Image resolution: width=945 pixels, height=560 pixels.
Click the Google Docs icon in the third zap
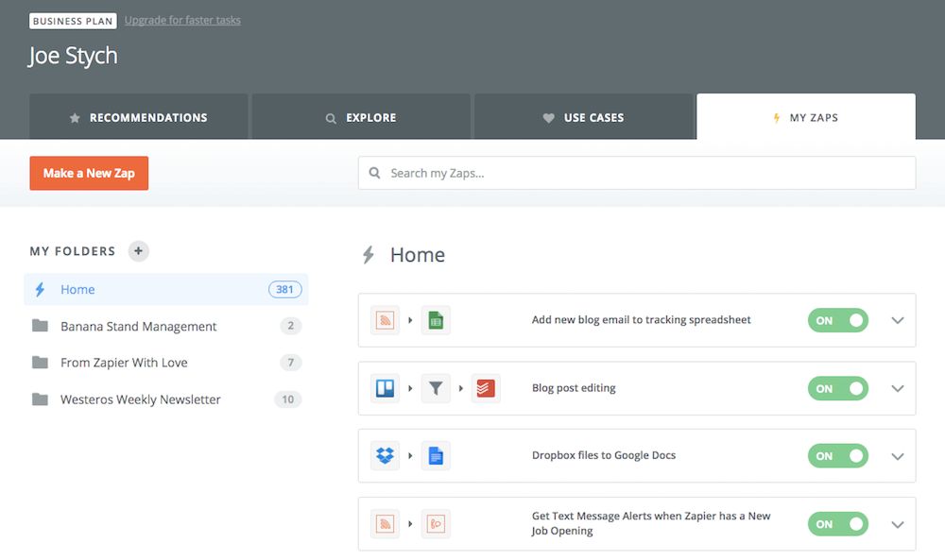(436, 456)
